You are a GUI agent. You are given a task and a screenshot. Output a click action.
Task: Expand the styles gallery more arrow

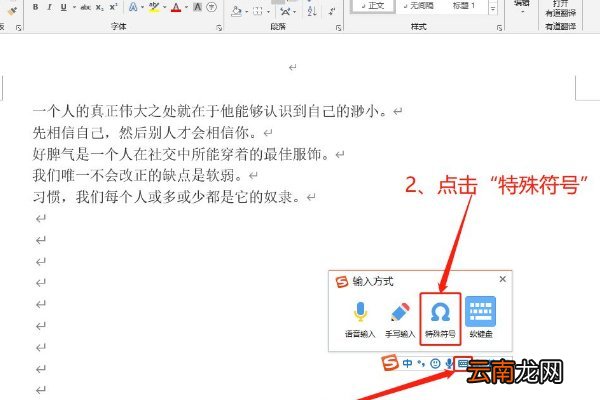[x=493, y=8]
